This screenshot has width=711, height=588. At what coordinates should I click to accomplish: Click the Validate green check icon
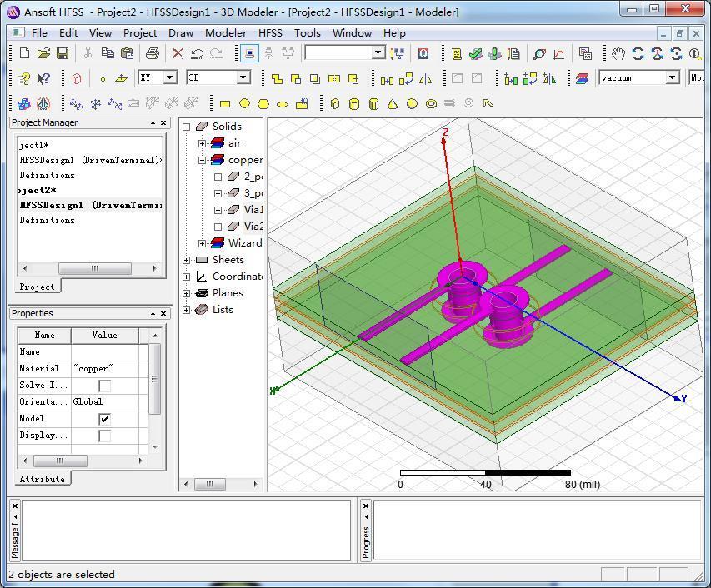[476, 54]
